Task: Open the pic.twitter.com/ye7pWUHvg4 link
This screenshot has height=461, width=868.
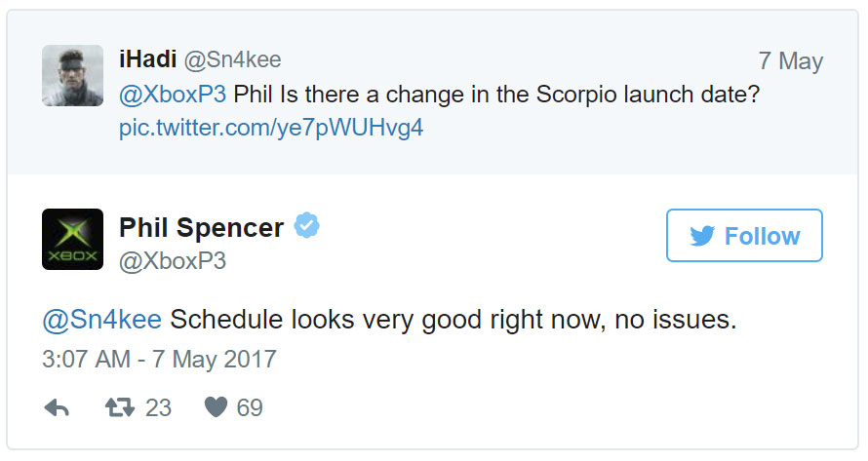Action: 271,128
